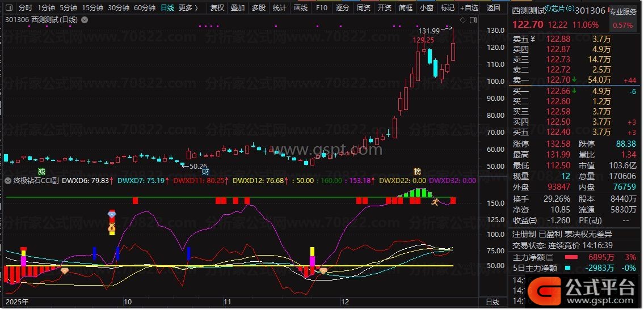Screen dimensions: 644x310
Task: Click the toolbar icon left of 分时
Action: (x=9, y=8)
